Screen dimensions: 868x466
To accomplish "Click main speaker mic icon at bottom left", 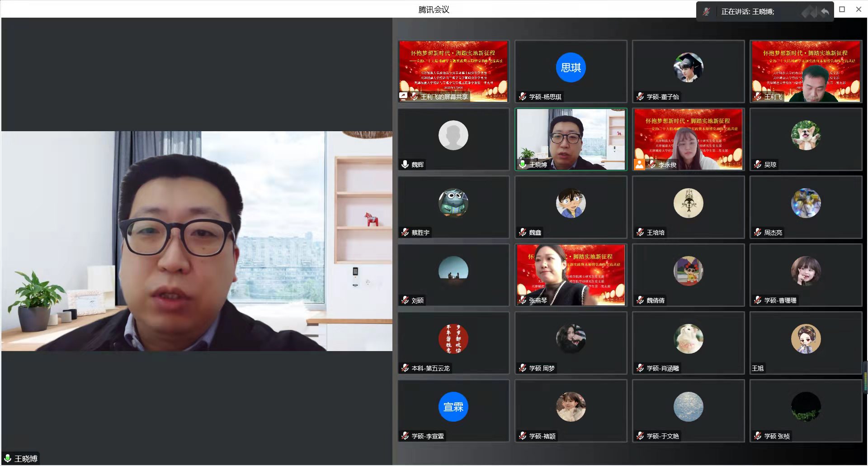I will click(x=8, y=458).
